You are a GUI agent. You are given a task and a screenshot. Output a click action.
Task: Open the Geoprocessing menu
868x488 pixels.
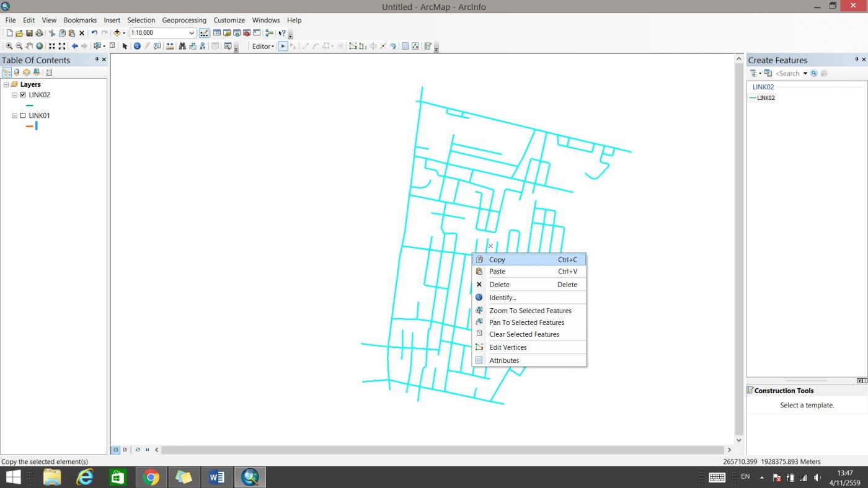[184, 20]
